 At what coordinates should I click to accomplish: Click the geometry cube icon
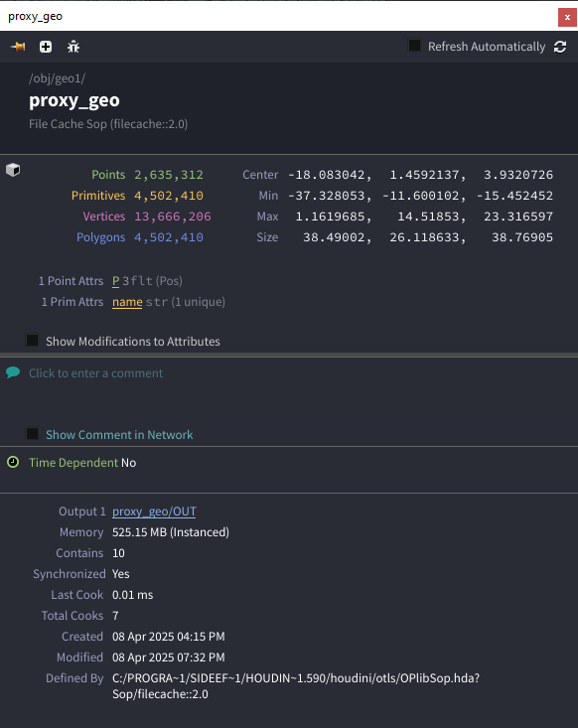tap(13, 170)
